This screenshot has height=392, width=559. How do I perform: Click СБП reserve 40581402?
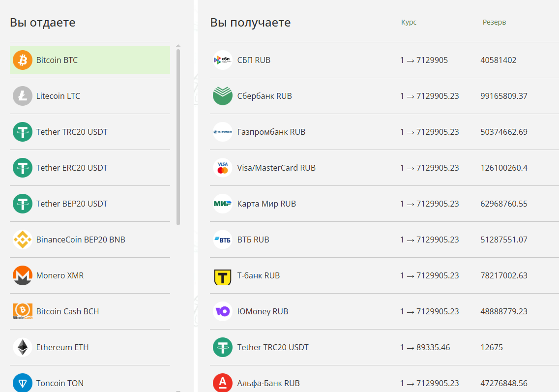499,60
